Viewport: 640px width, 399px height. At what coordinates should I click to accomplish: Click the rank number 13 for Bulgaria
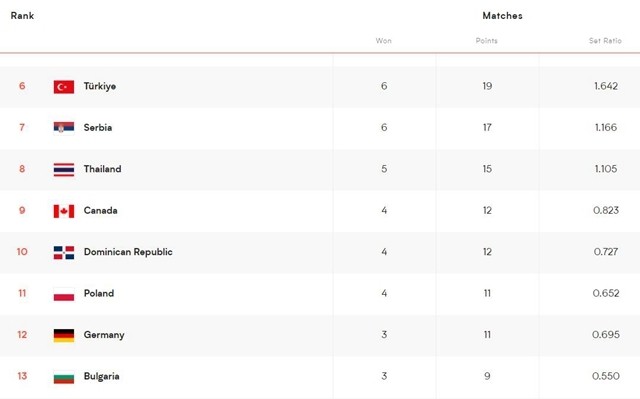(22, 376)
